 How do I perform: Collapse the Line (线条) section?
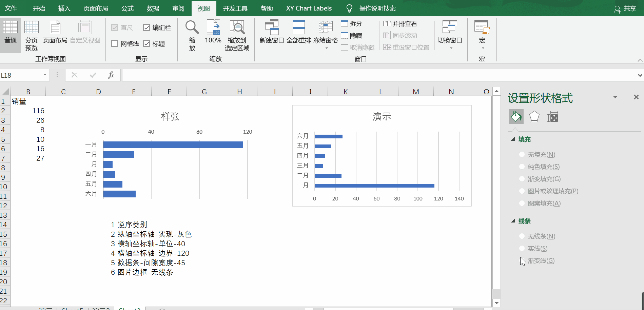513,221
